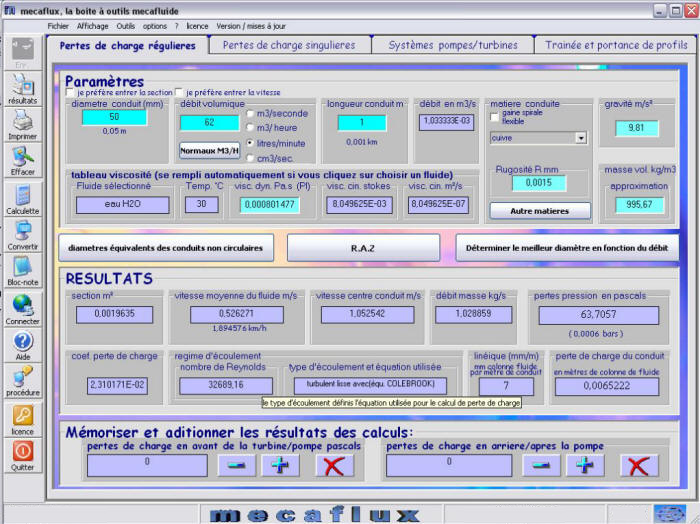
Task: Select cm3/sec. flow unit
Action: (x=250, y=158)
